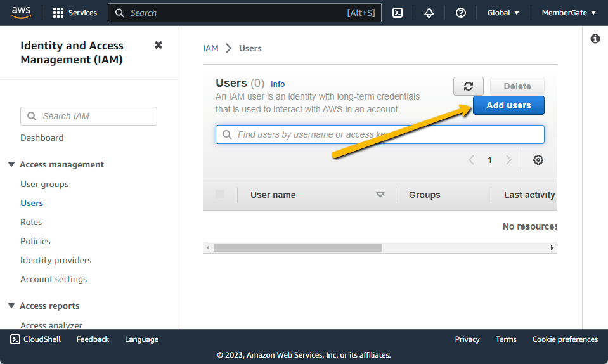Collapse the Access reports section
This screenshot has width=608, height=364.
[11, 306]
